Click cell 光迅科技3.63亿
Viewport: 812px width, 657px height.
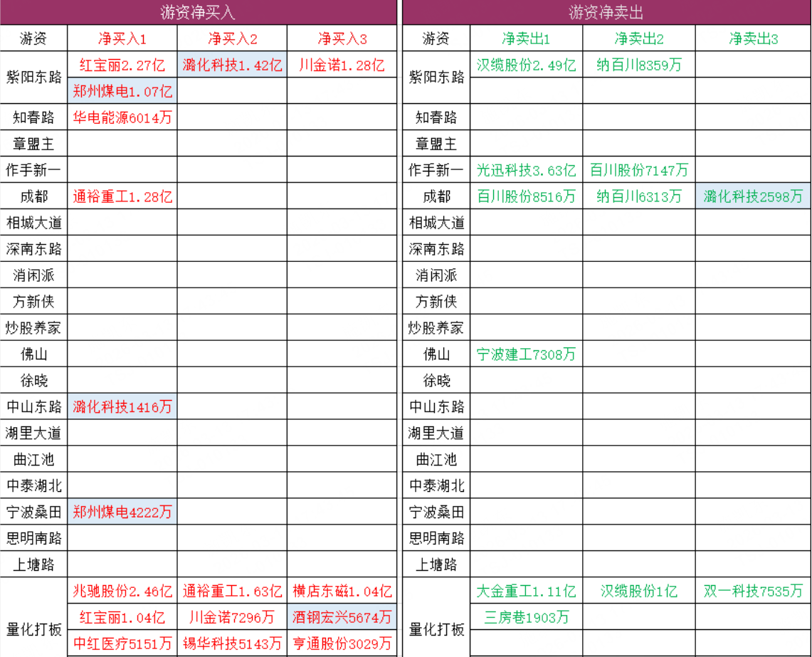[526, 170]
